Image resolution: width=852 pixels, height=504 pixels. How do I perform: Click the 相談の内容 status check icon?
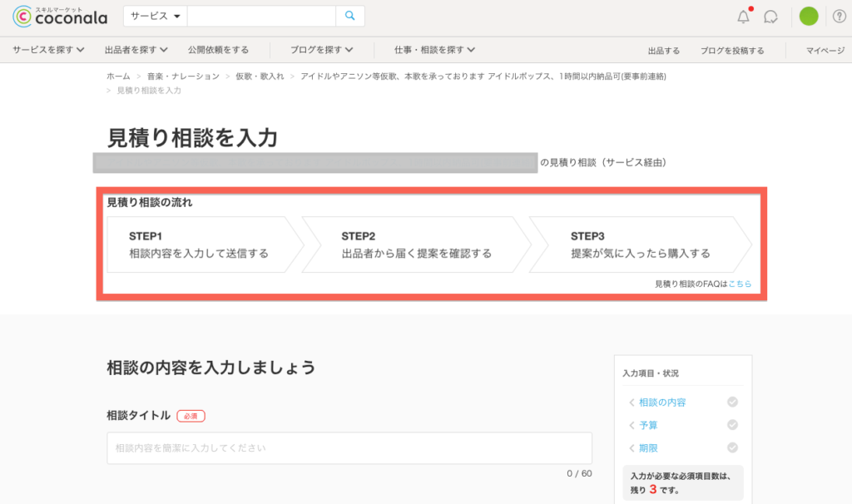point(732,403)
